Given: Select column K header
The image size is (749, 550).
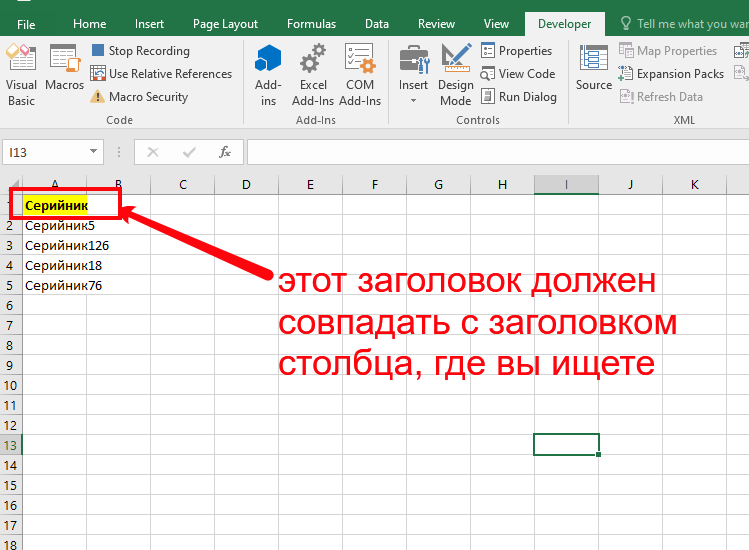Looking at the screenshot, I should click(x=695, y=184).
